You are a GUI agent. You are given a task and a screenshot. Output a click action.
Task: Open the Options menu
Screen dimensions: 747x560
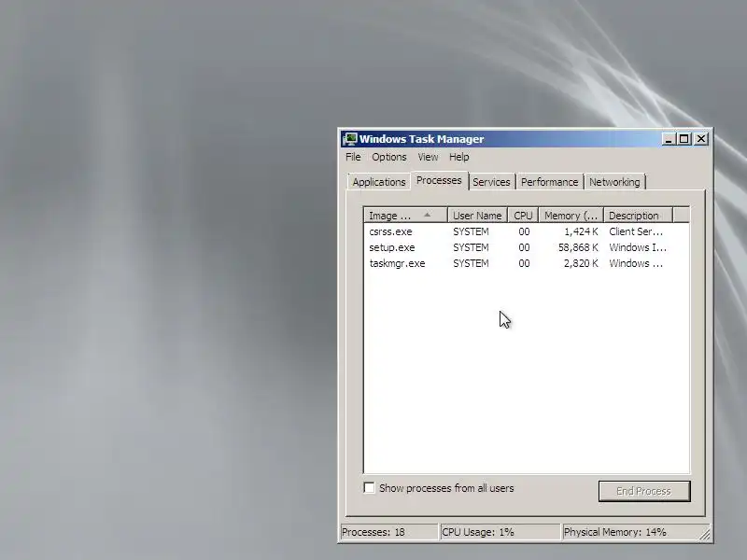pyautogui.click(x=389, y=157)
